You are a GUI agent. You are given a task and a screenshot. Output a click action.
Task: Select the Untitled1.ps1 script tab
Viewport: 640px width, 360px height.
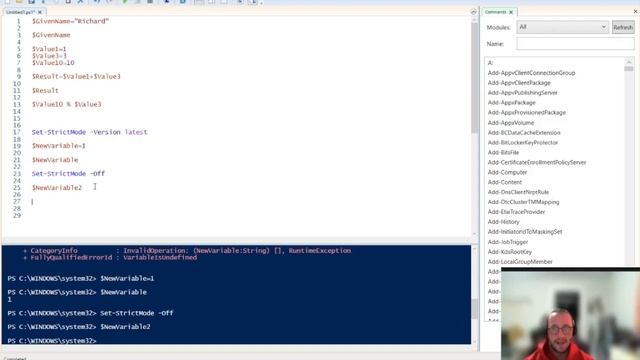pos(20,12)
